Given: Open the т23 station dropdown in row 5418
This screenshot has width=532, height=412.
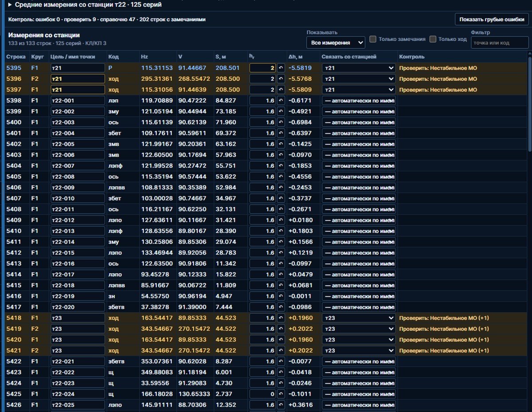Looking at the screenshot, I should pyautogui.click(x=359, y=318).
